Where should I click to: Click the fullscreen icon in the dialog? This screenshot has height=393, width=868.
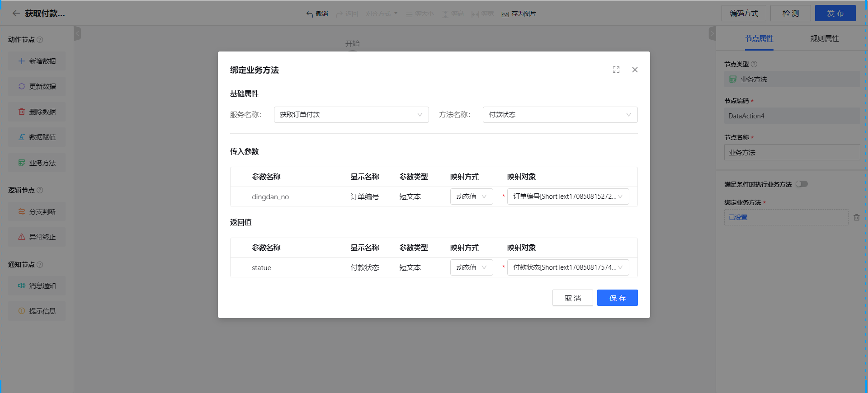616,70
